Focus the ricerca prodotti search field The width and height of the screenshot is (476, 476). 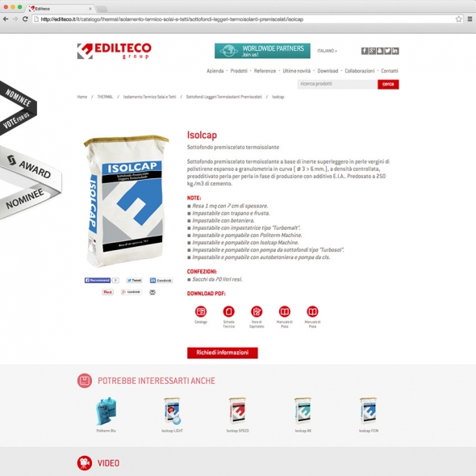tap(337, 84)
